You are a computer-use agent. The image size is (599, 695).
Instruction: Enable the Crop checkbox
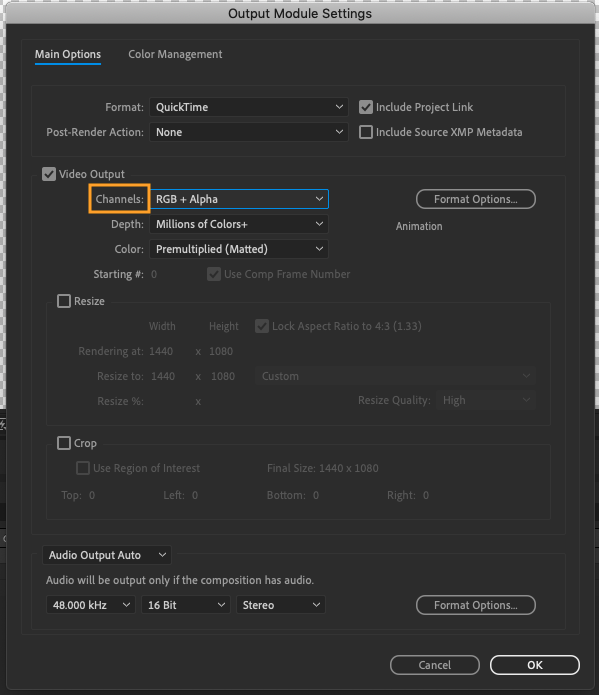pyautogui.click(x=64, y=443)
